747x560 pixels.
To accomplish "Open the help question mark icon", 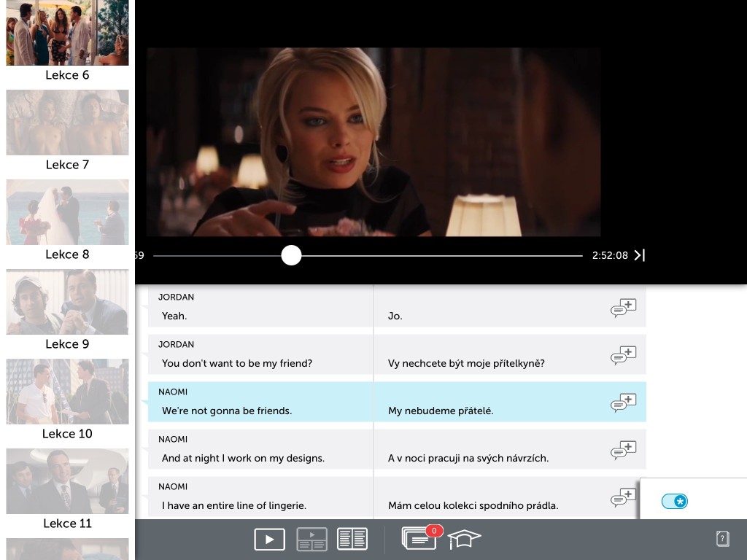I will (x=722, y=539).
